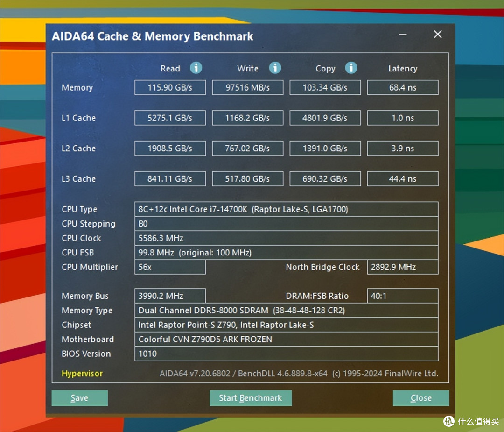Select the L1 Cache Read value 5275.1 GB/s
Screen dimensions: 504x432
(170, 118)
